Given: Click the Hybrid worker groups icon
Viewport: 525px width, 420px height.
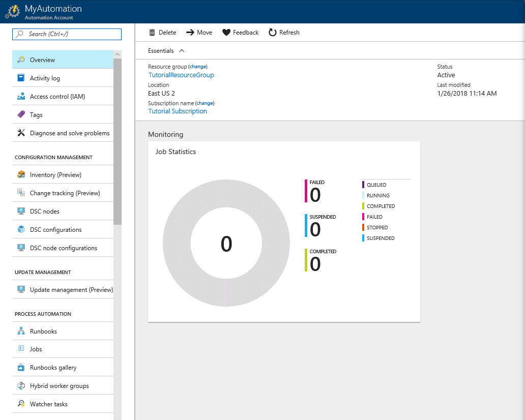Looking at the screenshot, I should 21,385.
